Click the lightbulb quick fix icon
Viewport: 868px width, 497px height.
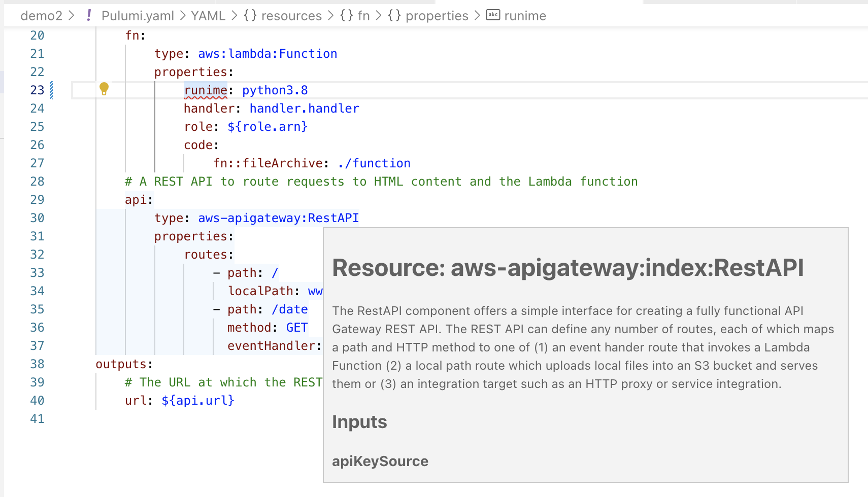point(104,89)
